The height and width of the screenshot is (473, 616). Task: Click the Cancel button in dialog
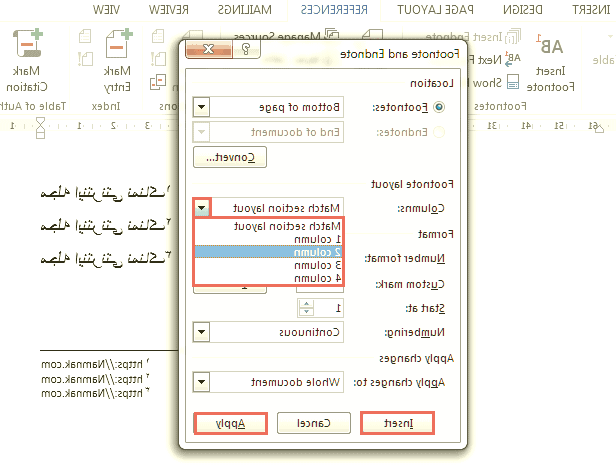click(x=314, y=423)
